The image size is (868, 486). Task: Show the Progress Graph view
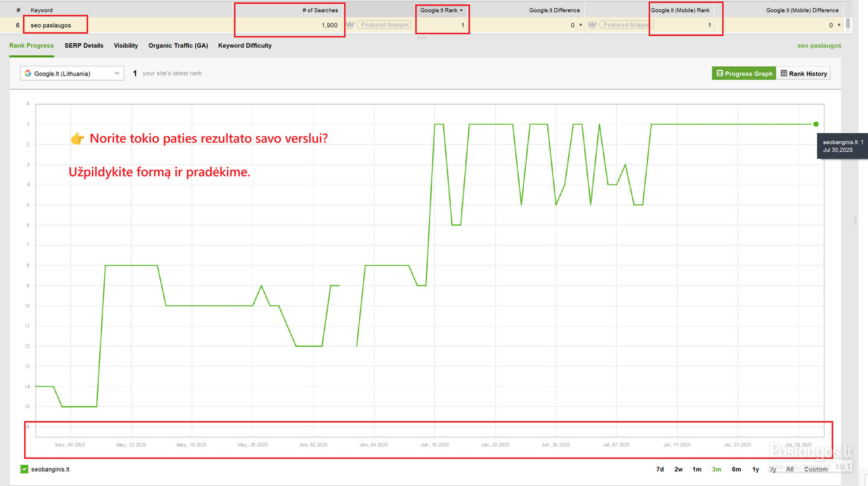coord(744,74)
